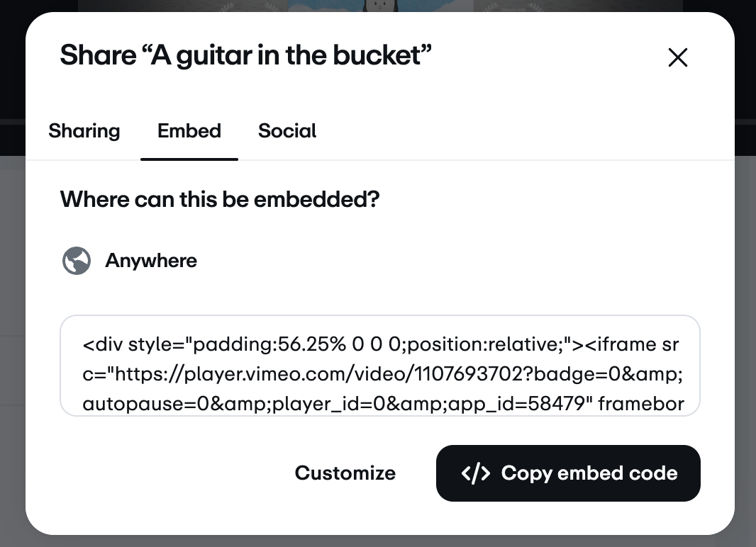756x547 pixels.
Task: Click the code brackets icon on the copy button
Action: coord(475,473)
